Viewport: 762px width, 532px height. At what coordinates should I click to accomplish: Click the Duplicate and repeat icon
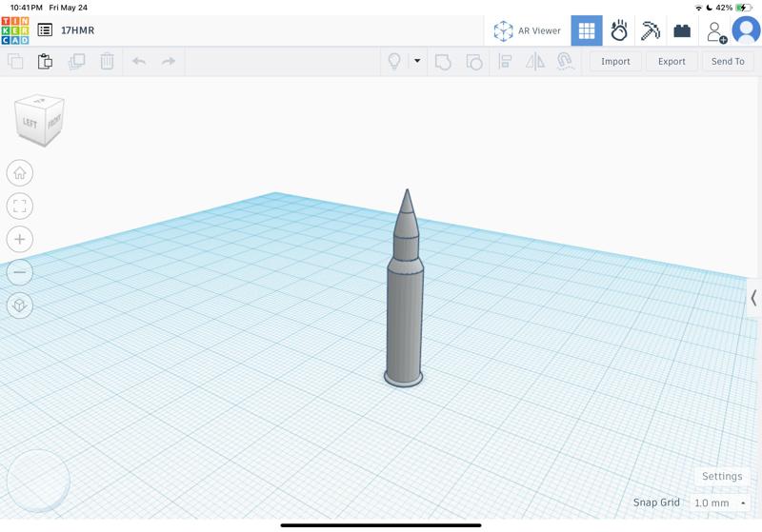(x=77, y=62)
